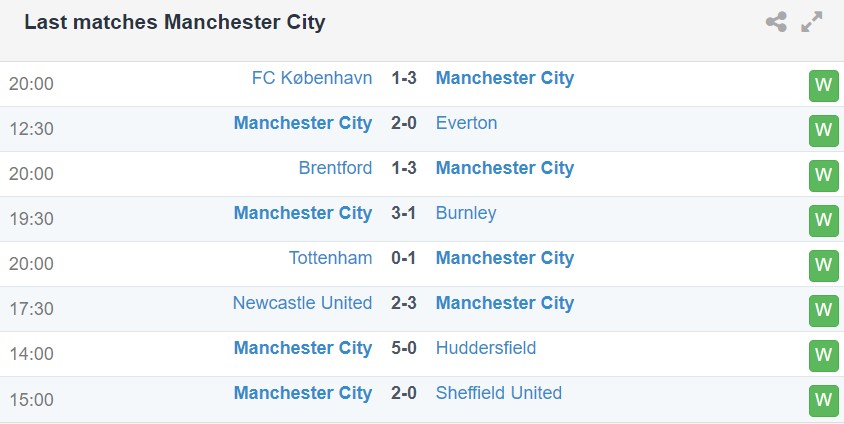Click the 5-0 score versus Huddersfield

point(404,348)
